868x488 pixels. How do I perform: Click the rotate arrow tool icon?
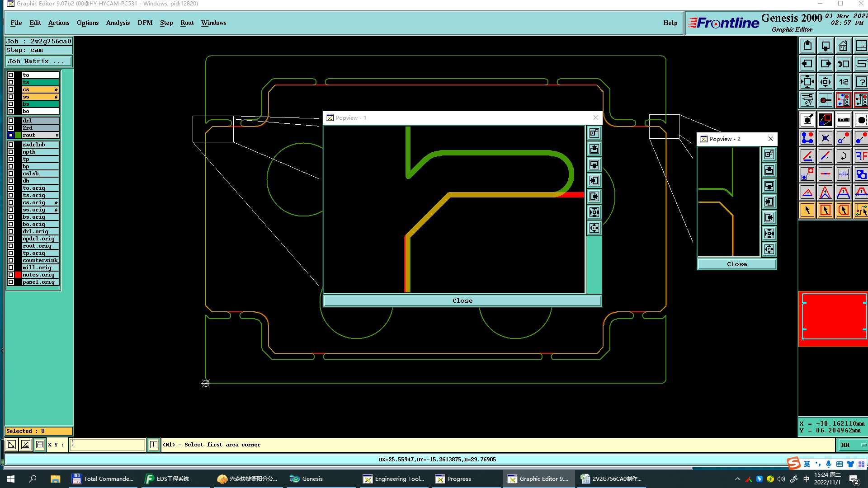pyautogui.click(x=843, y=156)
